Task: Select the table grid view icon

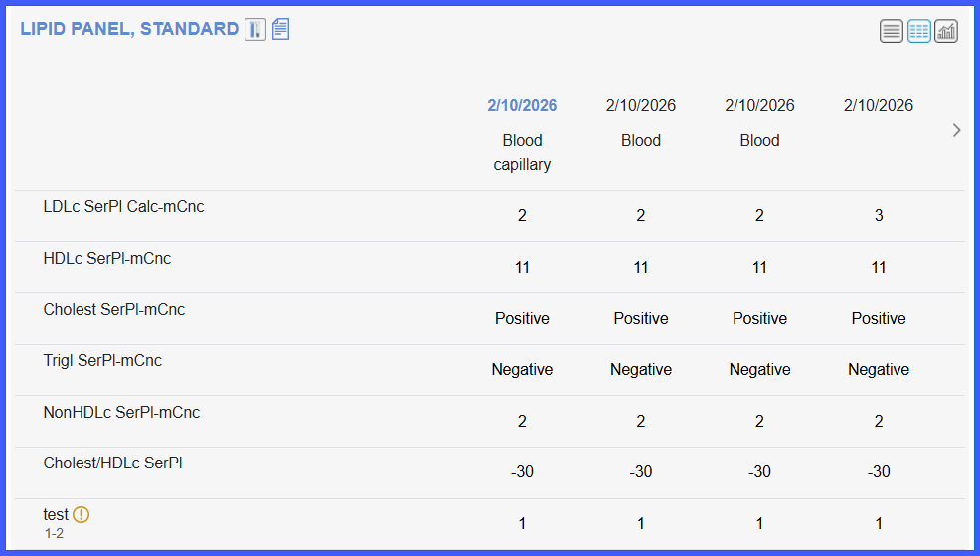Action: click(918, 31)
